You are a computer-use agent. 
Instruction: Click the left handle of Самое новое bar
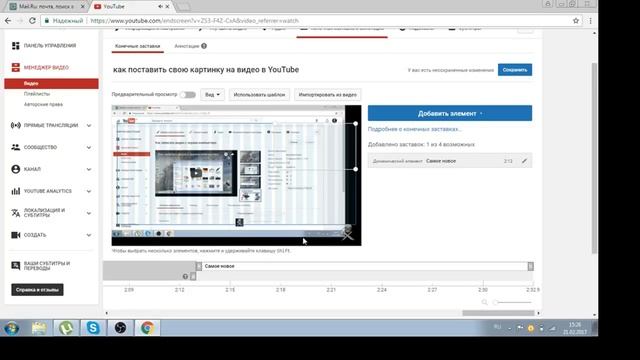click(199, 266)
